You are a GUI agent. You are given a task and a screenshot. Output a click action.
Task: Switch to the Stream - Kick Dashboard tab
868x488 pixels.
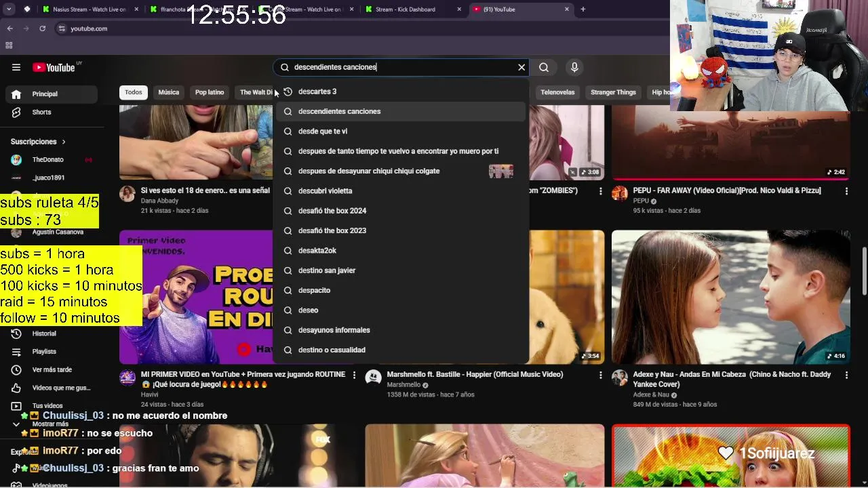click(414, 9)
